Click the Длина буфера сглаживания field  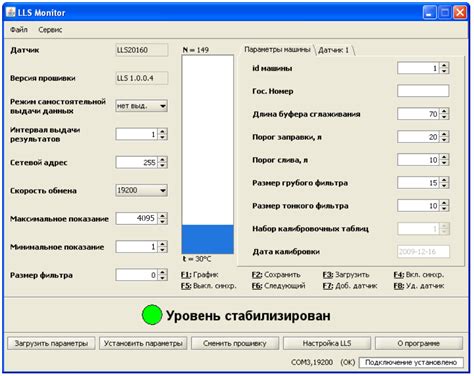click(x=418, y=114)
